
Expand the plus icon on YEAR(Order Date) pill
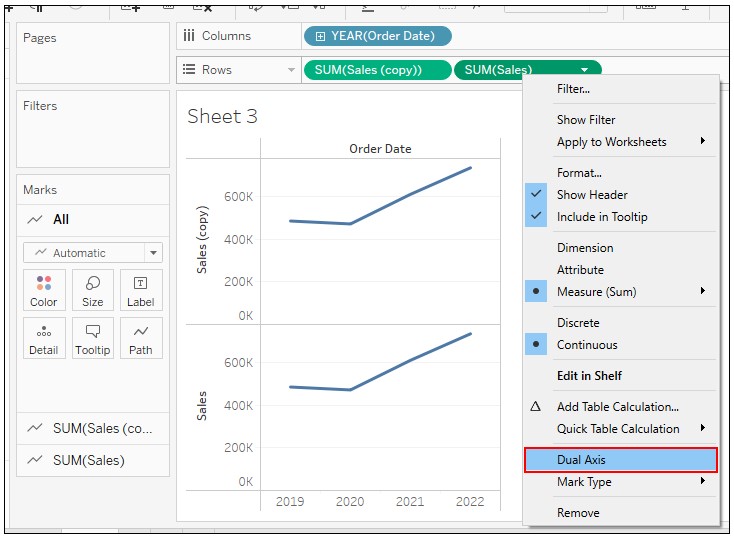[x=320, y=37]
